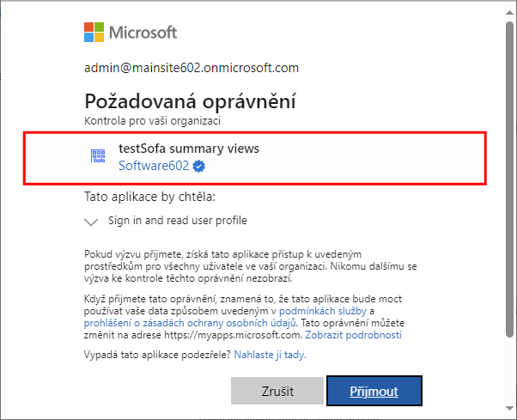
Task: Click the Tato aplikace by chtěla label
Action: coord(149,197)
